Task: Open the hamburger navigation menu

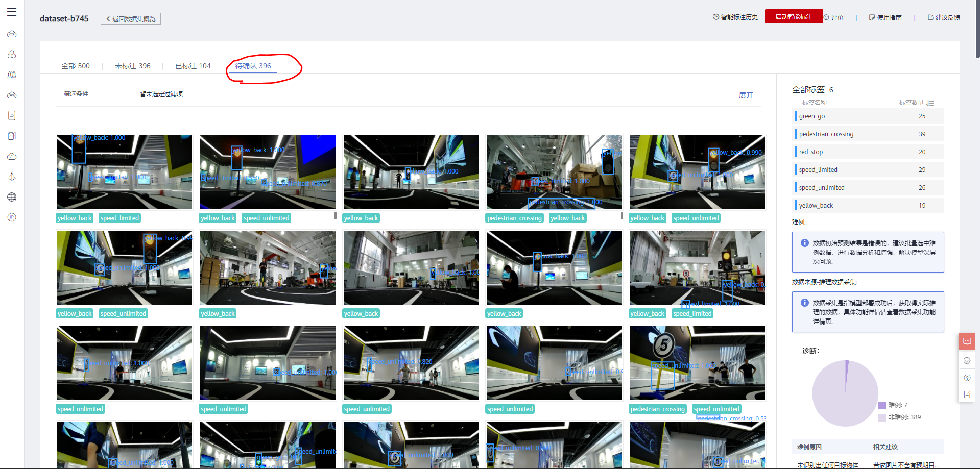Action: click(x=12, y=12)
